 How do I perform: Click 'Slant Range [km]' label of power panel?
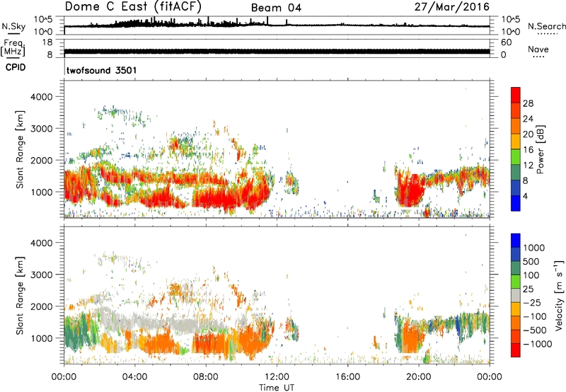point(19,149)
